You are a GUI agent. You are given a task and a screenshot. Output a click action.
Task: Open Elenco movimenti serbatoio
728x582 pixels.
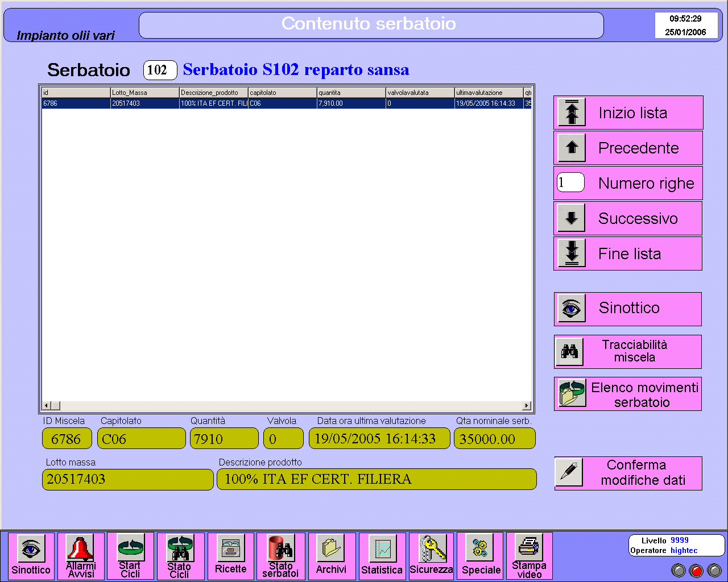pos(572,394)
